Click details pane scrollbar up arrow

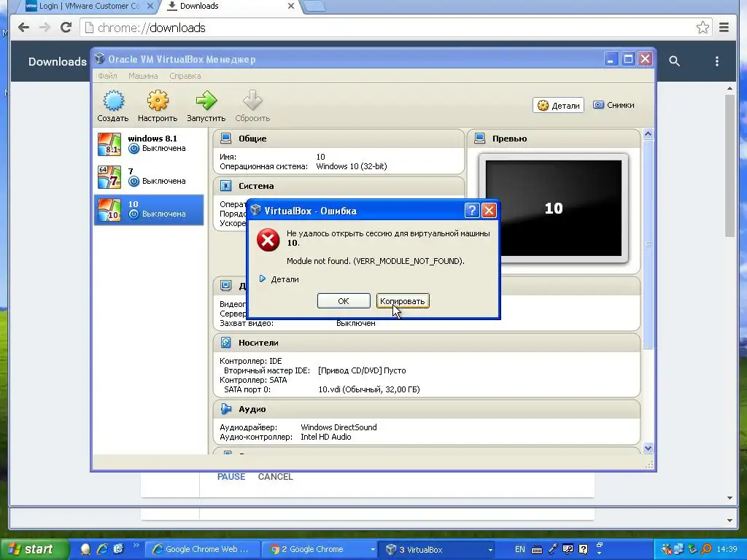648,134
